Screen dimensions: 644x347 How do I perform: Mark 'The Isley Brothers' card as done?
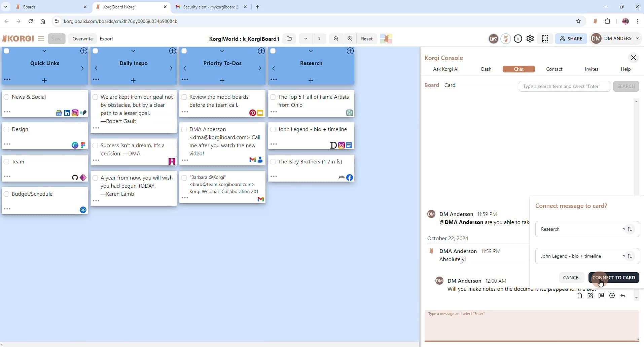click(273, 162)
